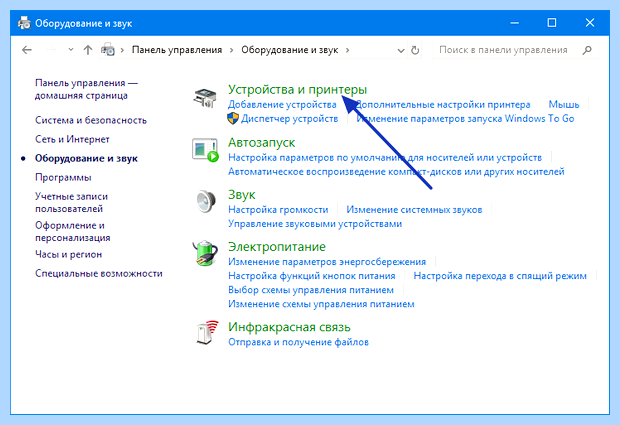
Task: Click Настройка громкости link
Action: [278, 210]
